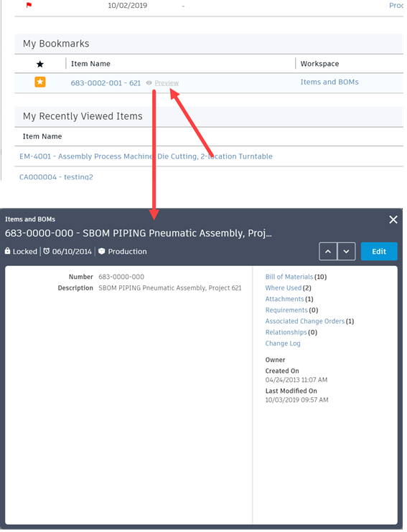Screen dimensions: 407x532
Task: Click the Items and BOMs preview header label
Action: tap(30, 219)
